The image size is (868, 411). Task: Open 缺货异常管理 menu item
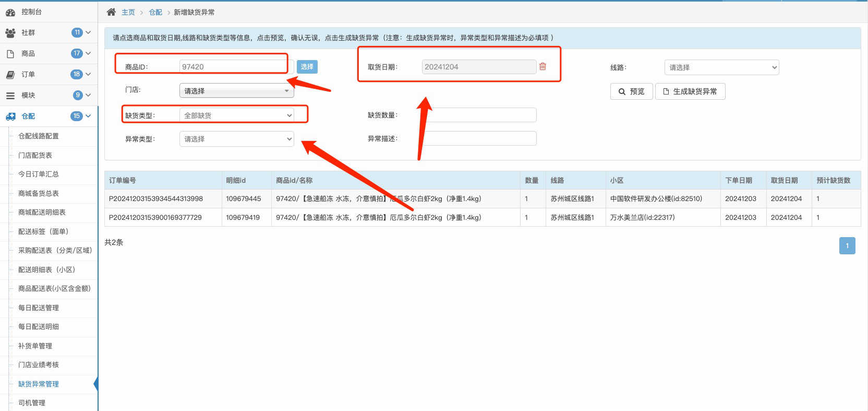click(x=39, y=384)
